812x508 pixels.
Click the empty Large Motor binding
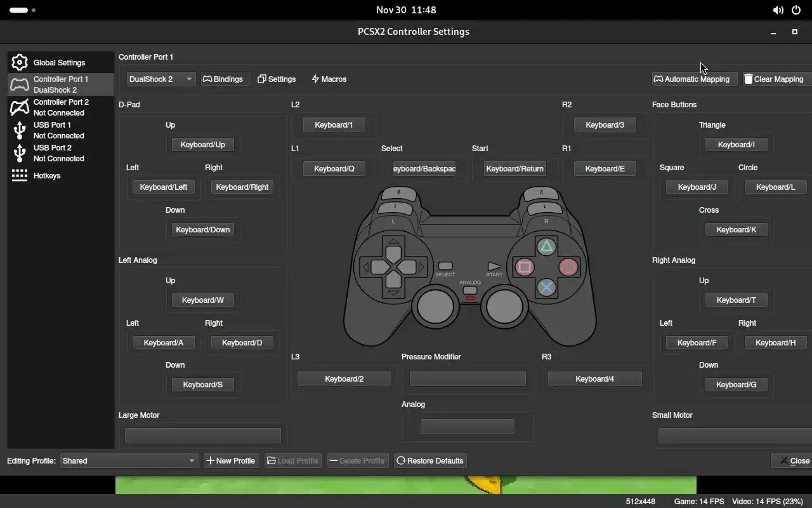pos(203,436)
